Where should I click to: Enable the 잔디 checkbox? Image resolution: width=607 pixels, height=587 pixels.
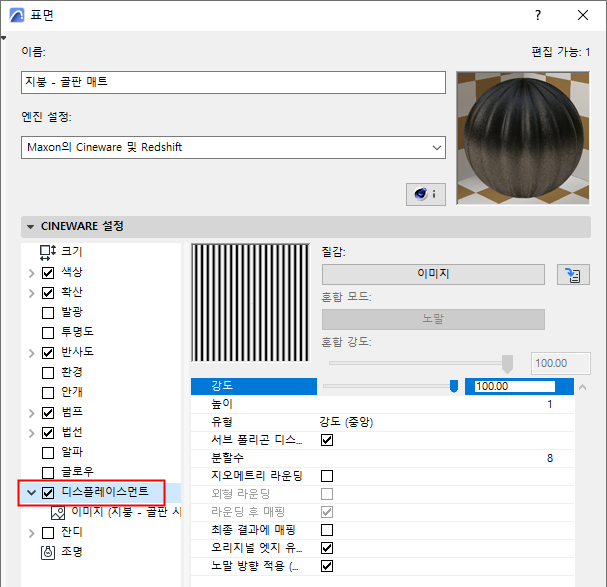[48, 533]
